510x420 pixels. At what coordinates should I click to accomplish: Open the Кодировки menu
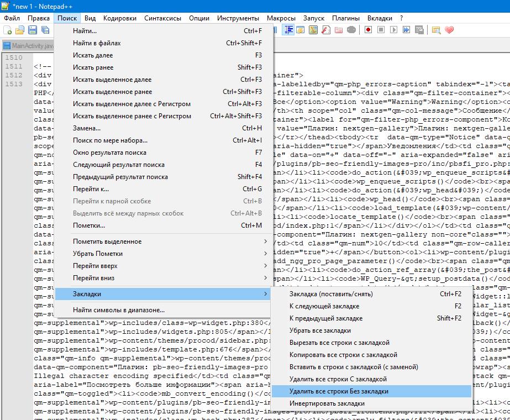120,18
